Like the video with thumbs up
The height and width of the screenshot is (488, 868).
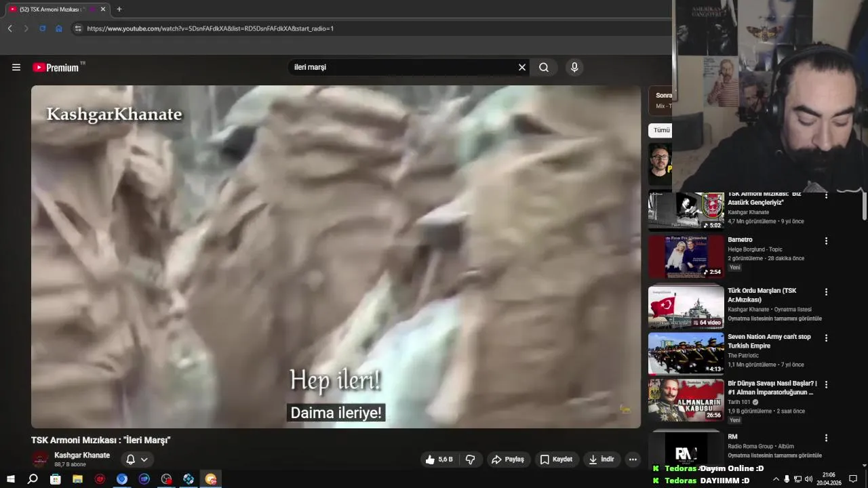[439, 460]
